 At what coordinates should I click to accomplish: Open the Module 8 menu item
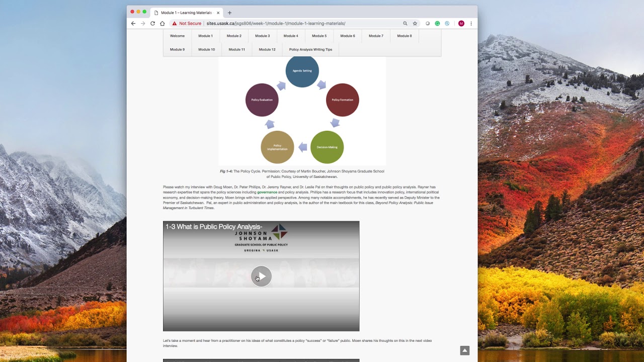tap(405, 36)
